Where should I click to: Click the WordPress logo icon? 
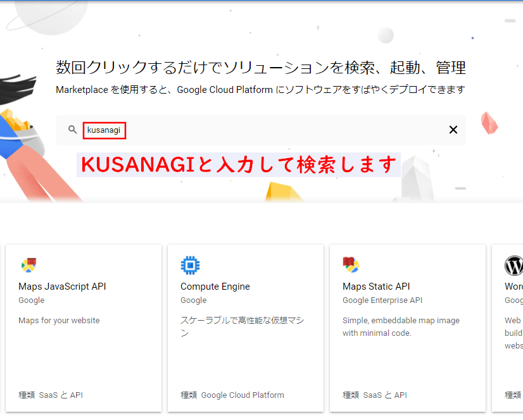coord(514,266)
